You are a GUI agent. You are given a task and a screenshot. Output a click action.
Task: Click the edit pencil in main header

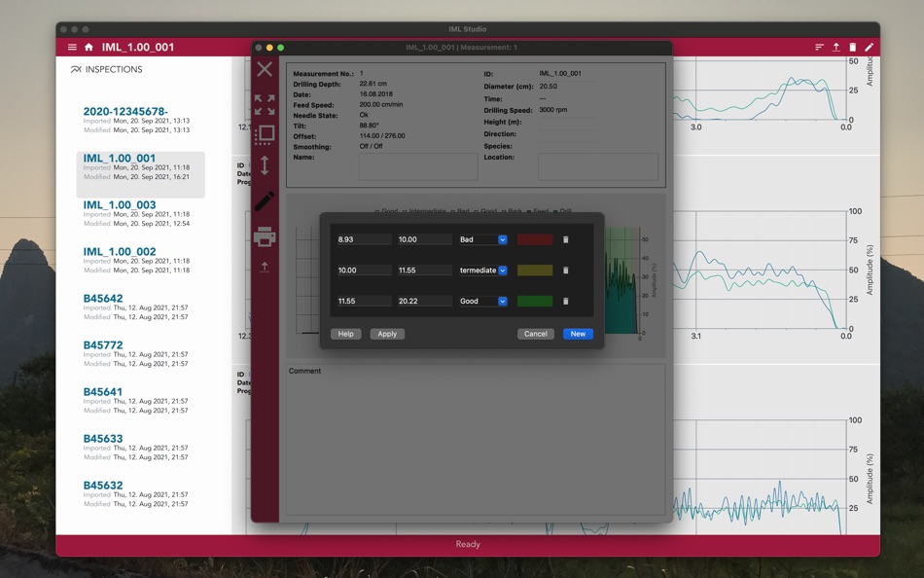click(x=870, y=47)
